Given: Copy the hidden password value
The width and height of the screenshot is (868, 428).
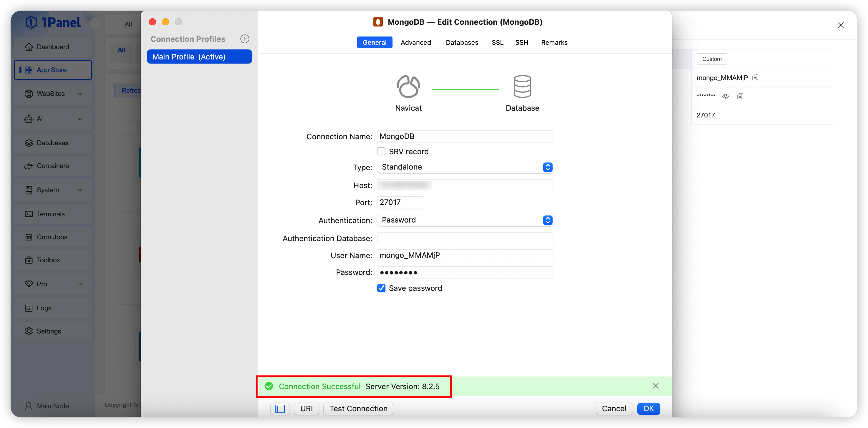Looking at the screenshot, I should click(x=740, y=96).
